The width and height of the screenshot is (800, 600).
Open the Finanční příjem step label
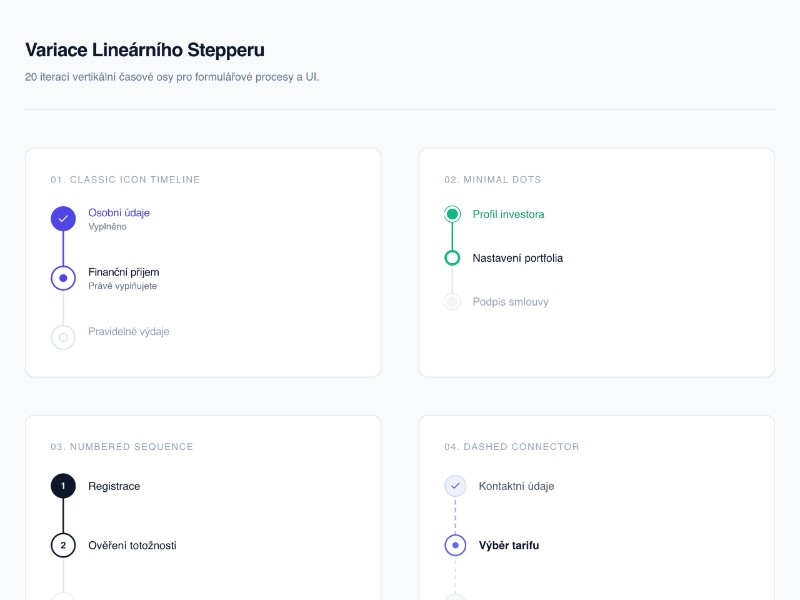(123, 272)
